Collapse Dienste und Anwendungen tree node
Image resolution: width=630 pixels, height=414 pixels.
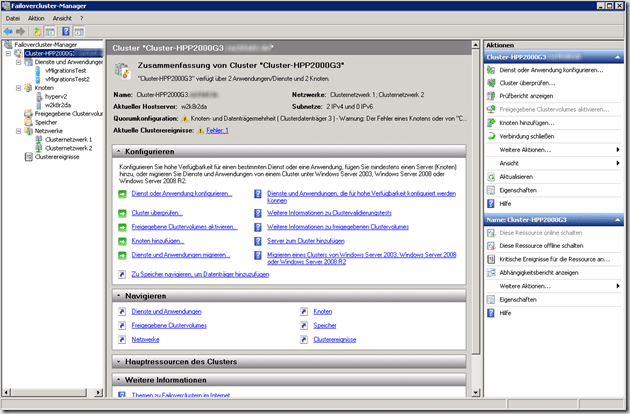coord(18,62)
